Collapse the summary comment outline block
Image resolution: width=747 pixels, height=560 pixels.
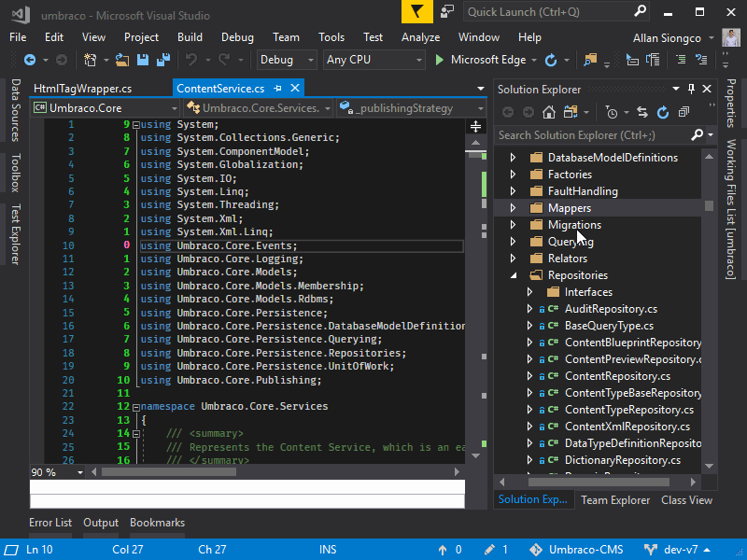pos(136,434)
